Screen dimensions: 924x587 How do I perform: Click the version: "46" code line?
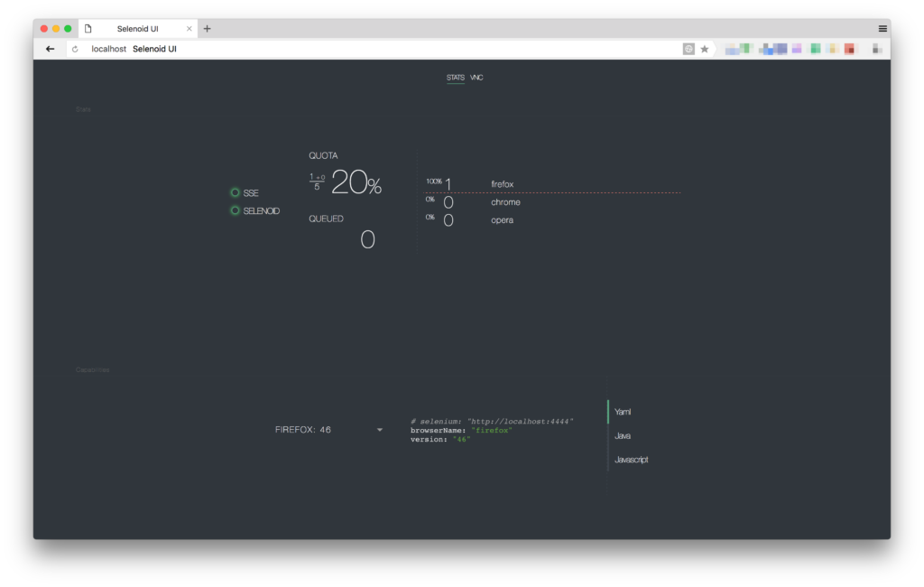coord(440,440)
